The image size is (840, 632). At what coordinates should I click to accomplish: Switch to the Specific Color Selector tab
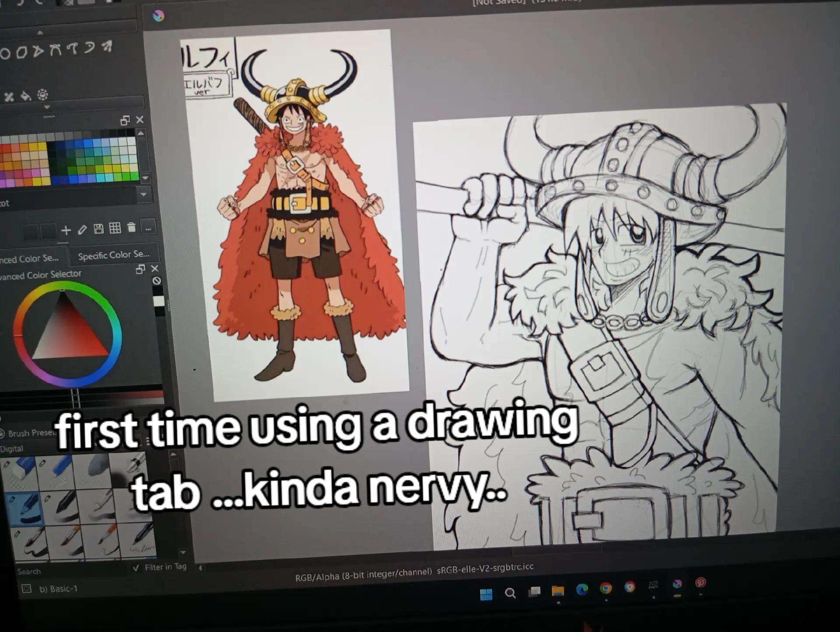[x=114, y=255]
